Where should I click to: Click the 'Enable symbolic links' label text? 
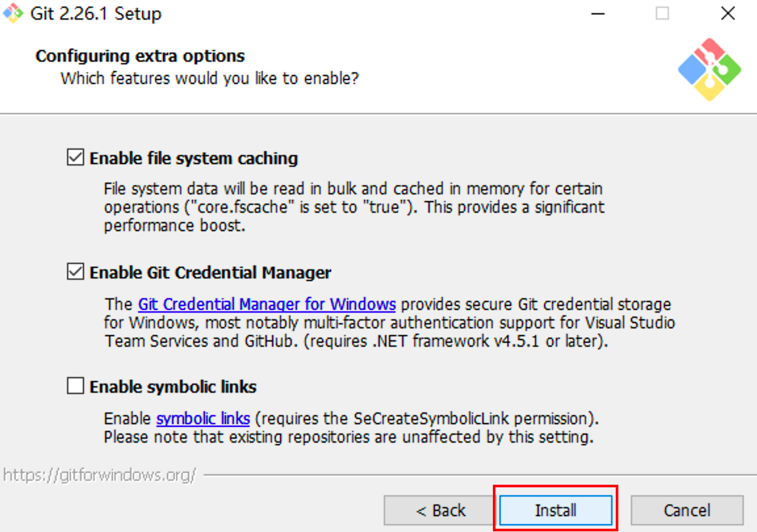pyautogui.click(x=173, y=386)
